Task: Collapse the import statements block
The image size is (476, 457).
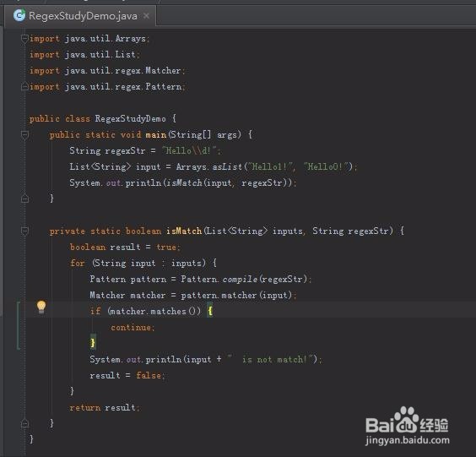Action: tap(24, 39)
